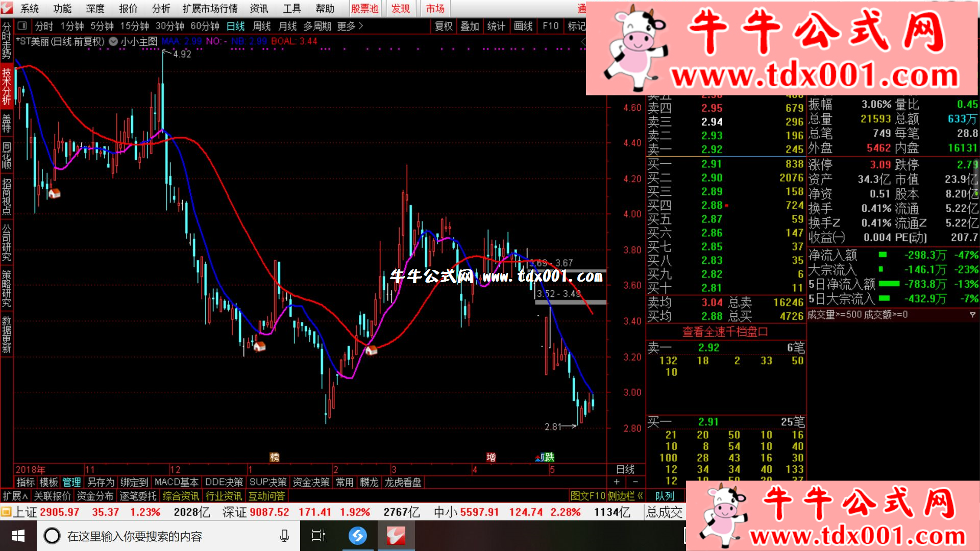This screenshot has height=551, width=980.
Task: Toggle the panel layout icon beside 分时
Action: tap(22, 26)
